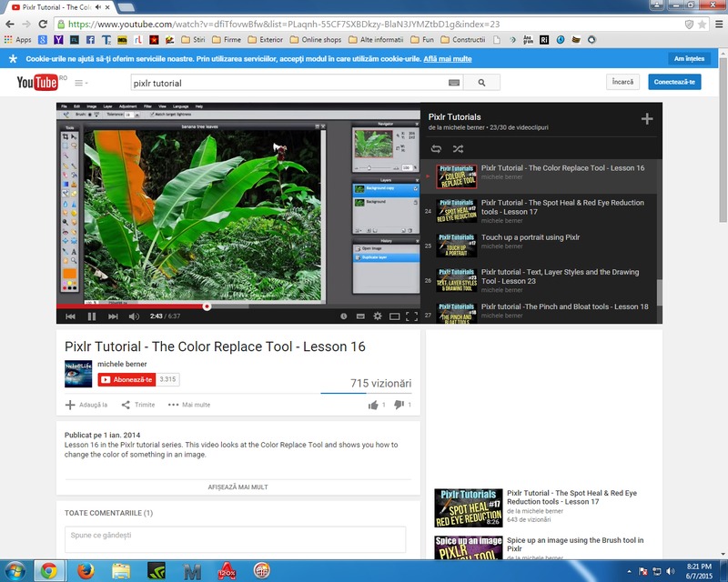Expand the YouTube guide menu

(x=81, y=83)
